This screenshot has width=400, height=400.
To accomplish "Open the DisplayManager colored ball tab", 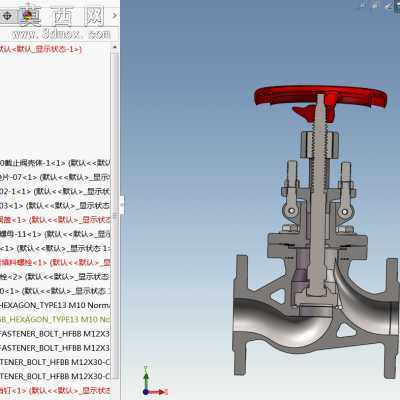I will (x=28, y=15).
